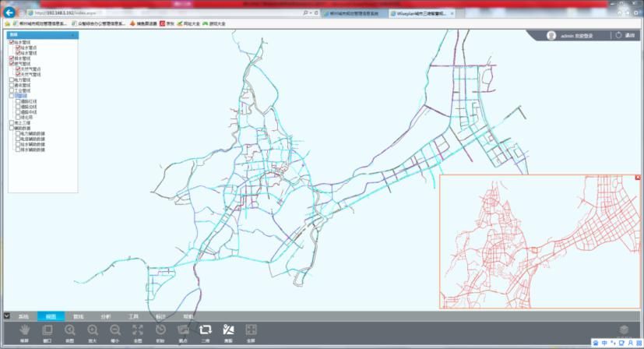Select the pan hand tool
Image resolution: width=644 pixels, height=349 pixels.
point(23,331)
